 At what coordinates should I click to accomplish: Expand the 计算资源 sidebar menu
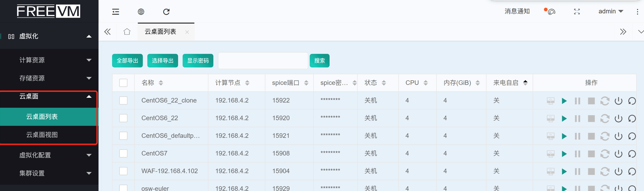(55, 60)
